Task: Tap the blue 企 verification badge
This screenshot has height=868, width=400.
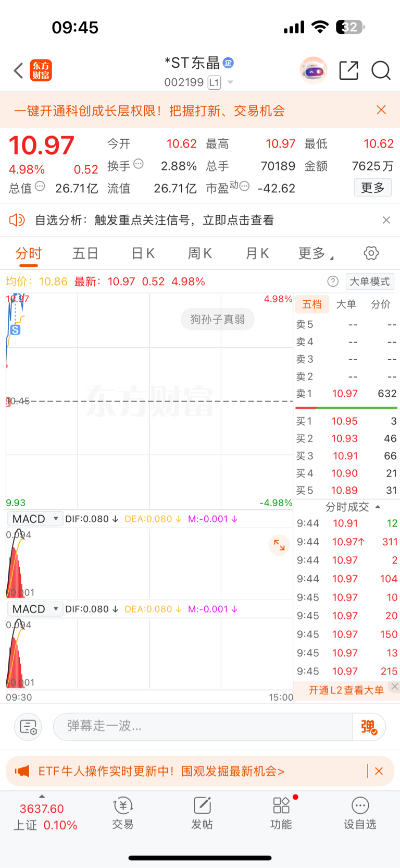Action: pyautogui.click(x=228, y=63)
